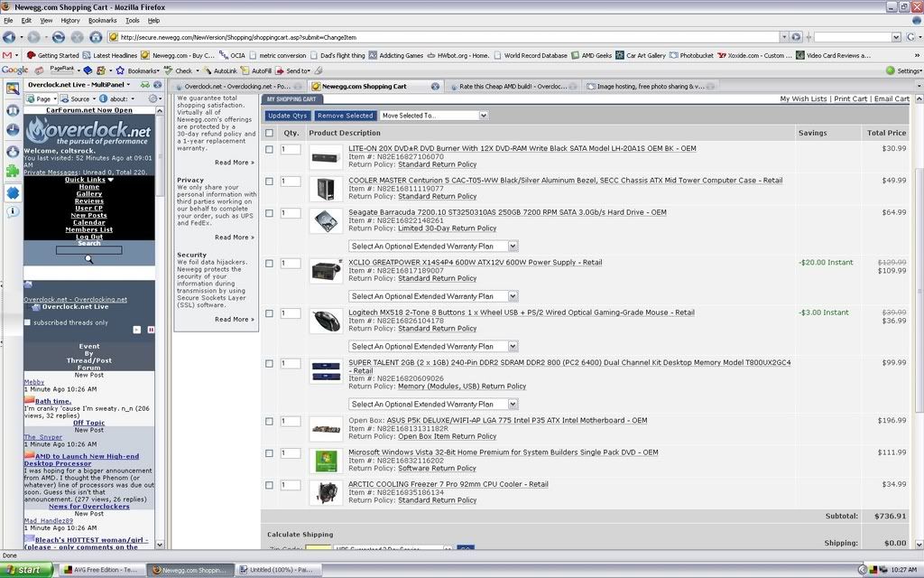Click the Google toolbar logo
The width and height of the screenshot is (924, 578).
click(x=14, y=70)
